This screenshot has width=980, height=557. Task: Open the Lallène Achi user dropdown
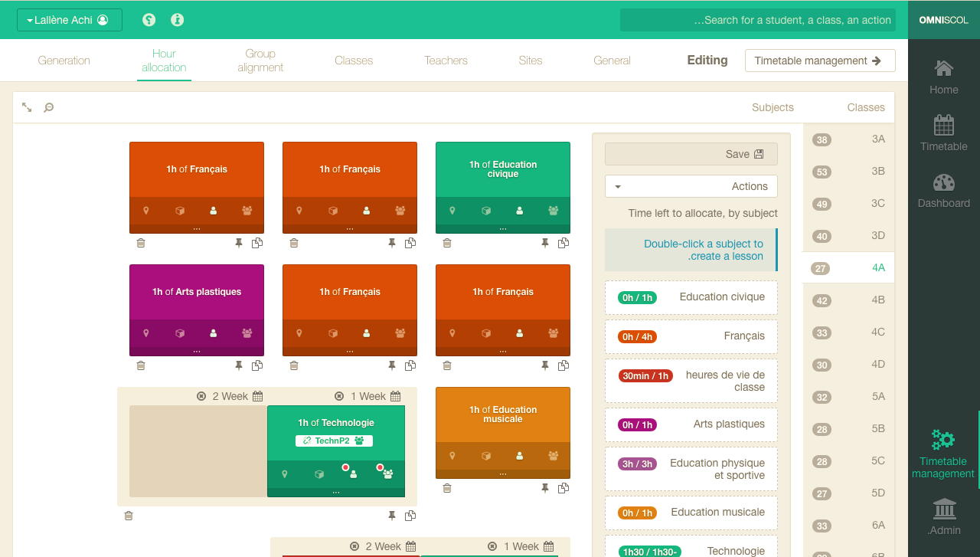pos(70,20)
